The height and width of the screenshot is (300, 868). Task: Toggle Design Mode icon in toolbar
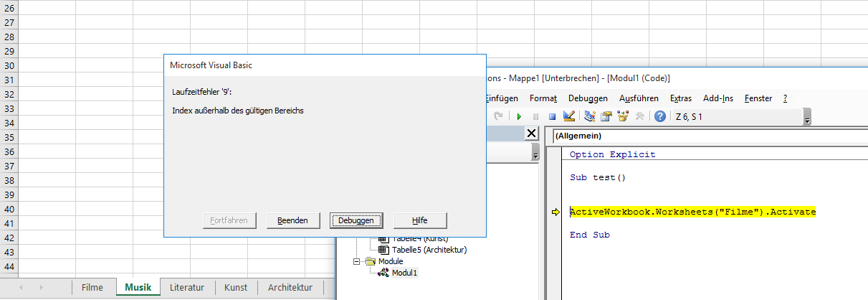click(569, 116)
